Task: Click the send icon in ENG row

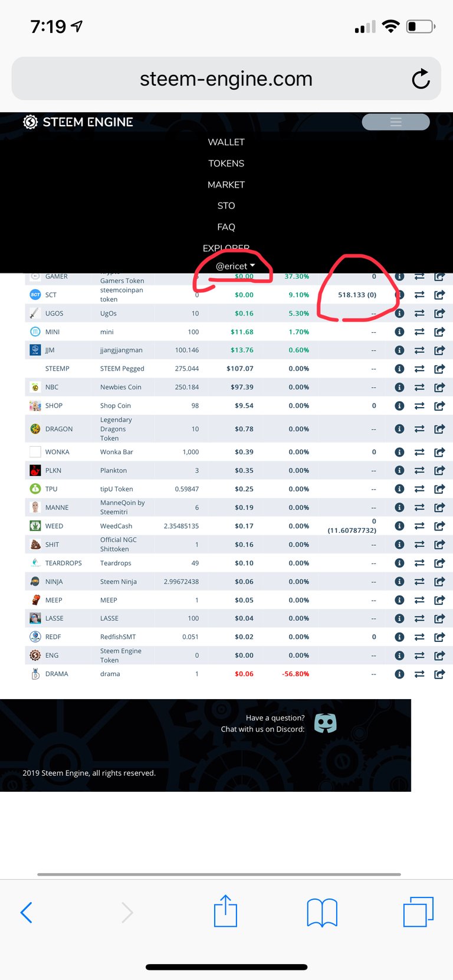Action: (x=439, y=655)
